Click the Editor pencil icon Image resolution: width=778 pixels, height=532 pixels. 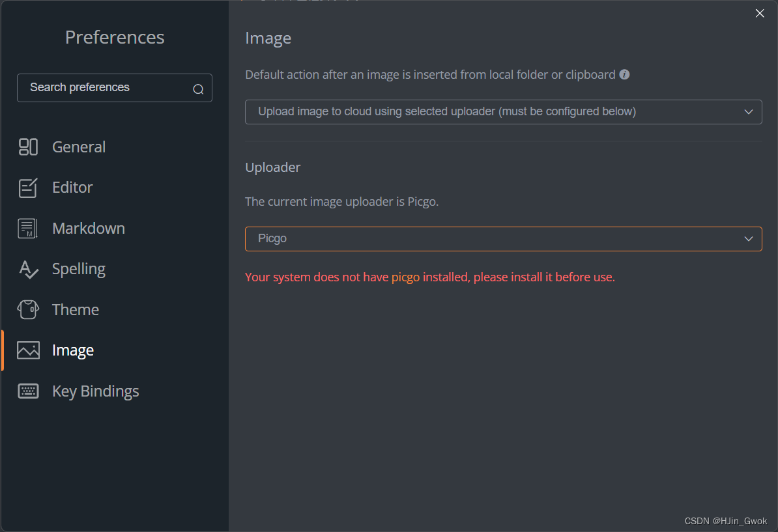(28, 188)
